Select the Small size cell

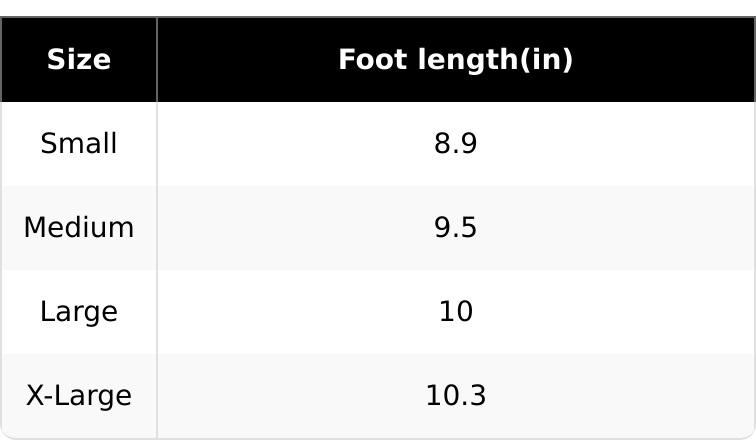point(79,144)
